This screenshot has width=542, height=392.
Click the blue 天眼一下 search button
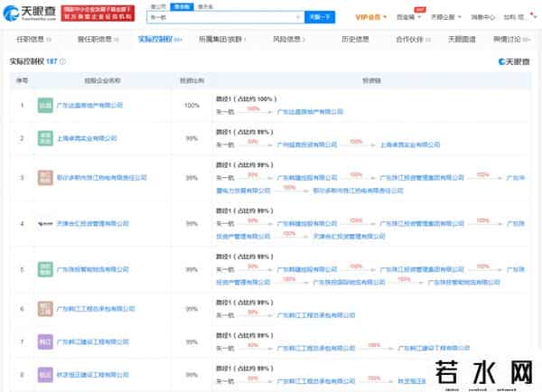(x=320, y=17)
